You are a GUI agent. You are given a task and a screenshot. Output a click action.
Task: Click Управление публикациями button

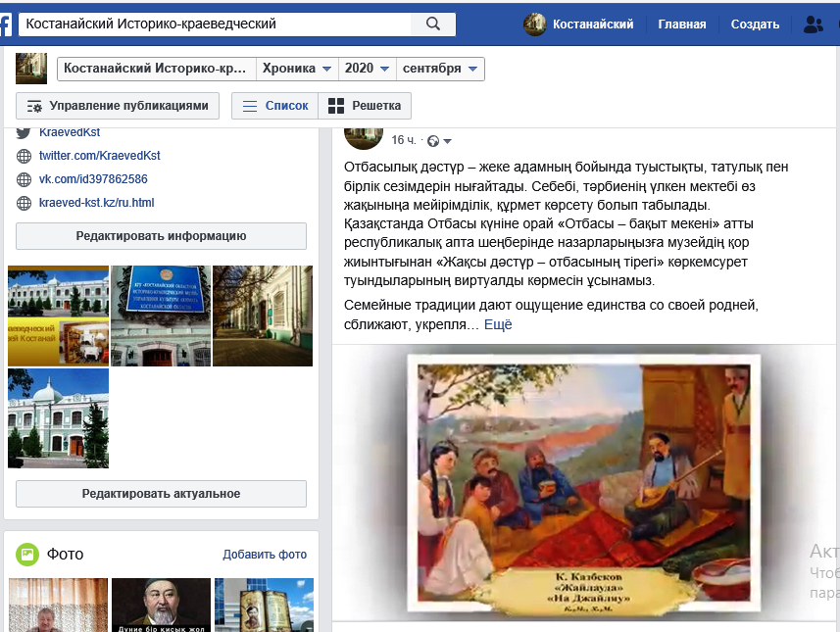118,106
